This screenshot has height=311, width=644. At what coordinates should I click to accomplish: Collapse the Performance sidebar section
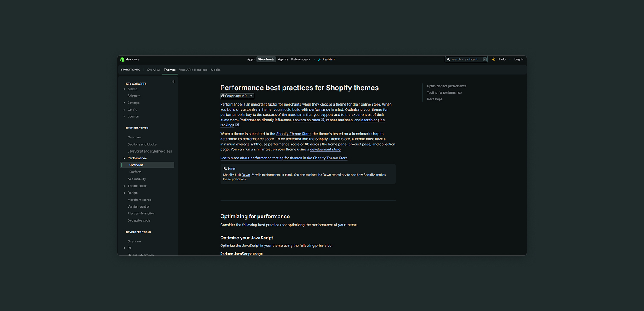tap(125, 158)
